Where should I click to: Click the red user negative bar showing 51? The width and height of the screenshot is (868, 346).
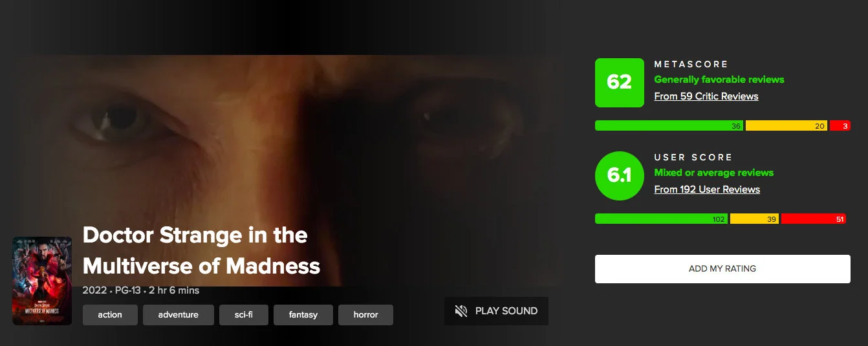coord(814,219)
